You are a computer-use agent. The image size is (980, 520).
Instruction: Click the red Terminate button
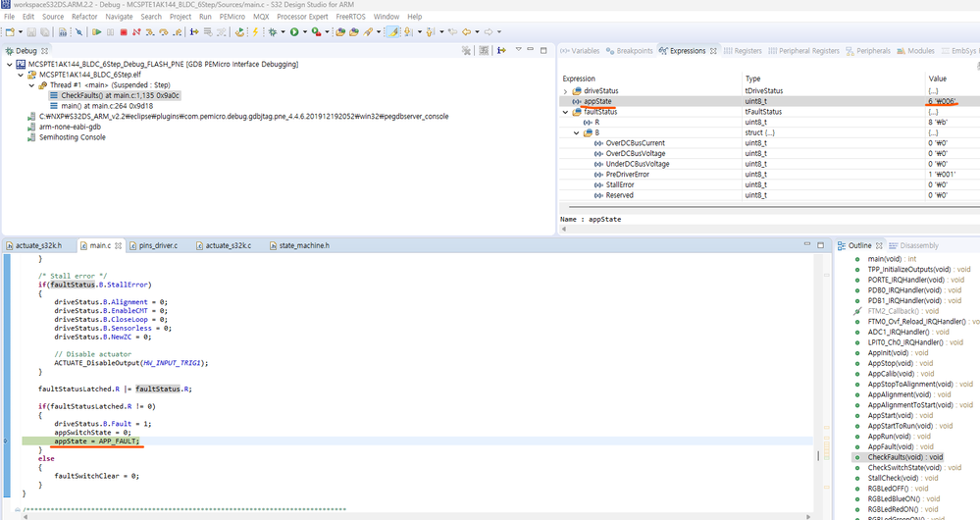point(124,31)
